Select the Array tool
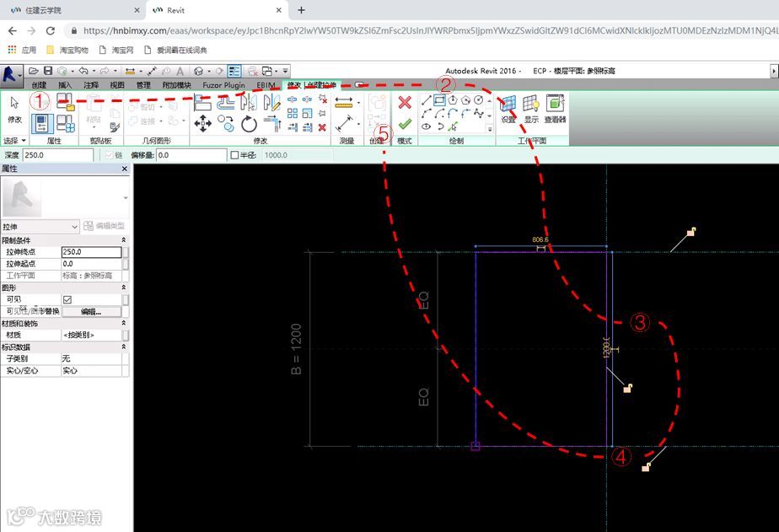The width and height of the screenshot is (779, 532). [x=293, y=113]
